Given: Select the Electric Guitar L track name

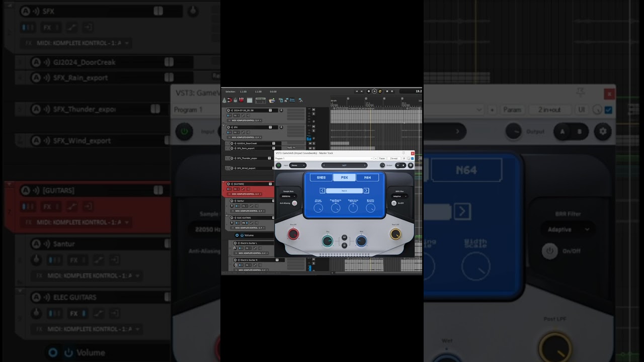Looking at the screenshot, I should coord(249,243).
